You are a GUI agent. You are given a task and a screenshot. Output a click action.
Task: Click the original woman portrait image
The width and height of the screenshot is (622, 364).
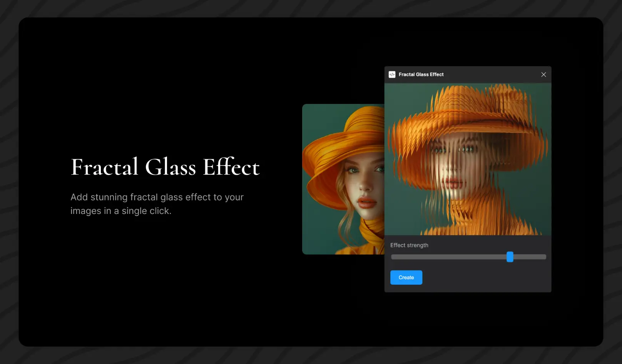coord(343,179)
